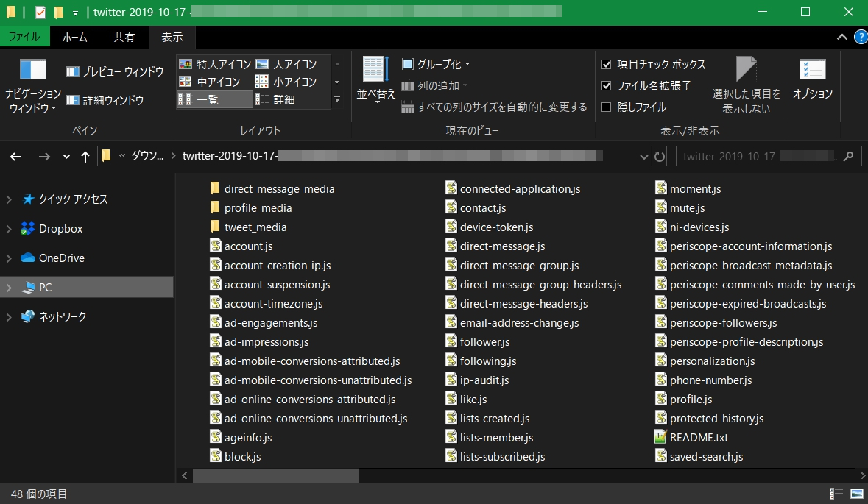Image resolution: width=868 pixels, height=504 pixels.
Task: Click Size all columns to fit (すべての列のサイズを自動的に変更する)
Action: click(x=494, y=107)
